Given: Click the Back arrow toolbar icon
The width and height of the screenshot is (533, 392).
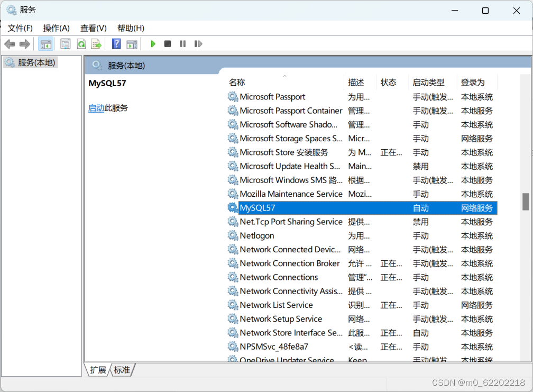Looking at the screenshot, I should (x=10, y=44).
